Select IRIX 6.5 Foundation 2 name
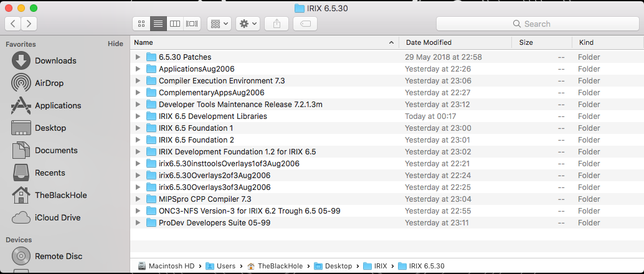The width and height of the screenshot is (644, 274). pyautogui.click(x=196, y=140)
